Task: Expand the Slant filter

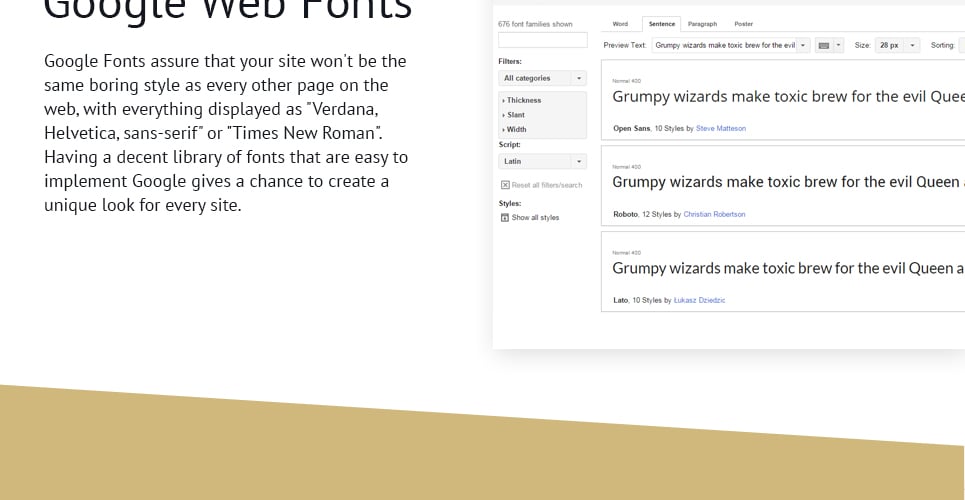Action: [x=514, y=115]
